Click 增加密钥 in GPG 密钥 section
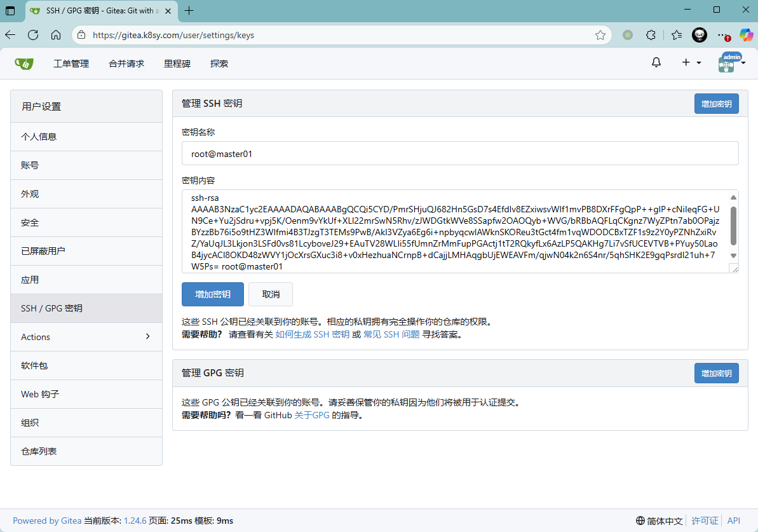The image size is (758, 532). [x=716, y=373]
